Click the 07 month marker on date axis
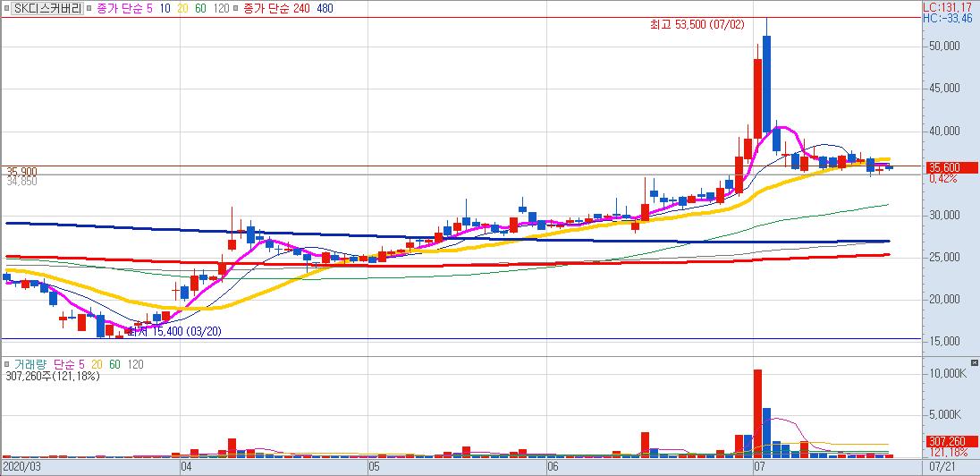The image size is (980, 476). 760,467
